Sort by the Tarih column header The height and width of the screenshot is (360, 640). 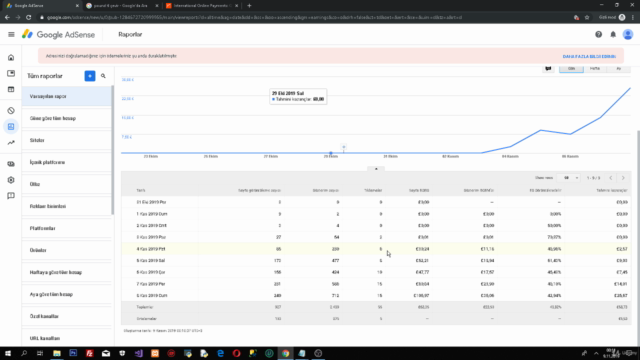[141, 190]
